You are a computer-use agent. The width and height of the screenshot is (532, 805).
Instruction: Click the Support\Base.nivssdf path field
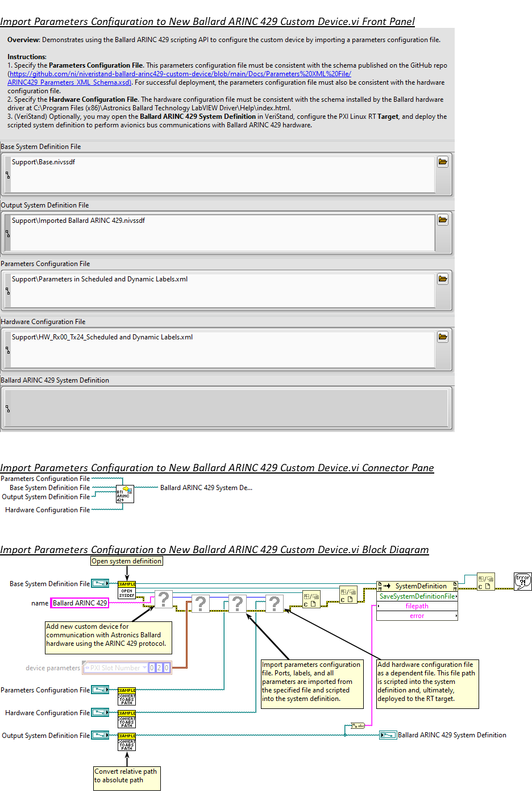click(223, 174)
